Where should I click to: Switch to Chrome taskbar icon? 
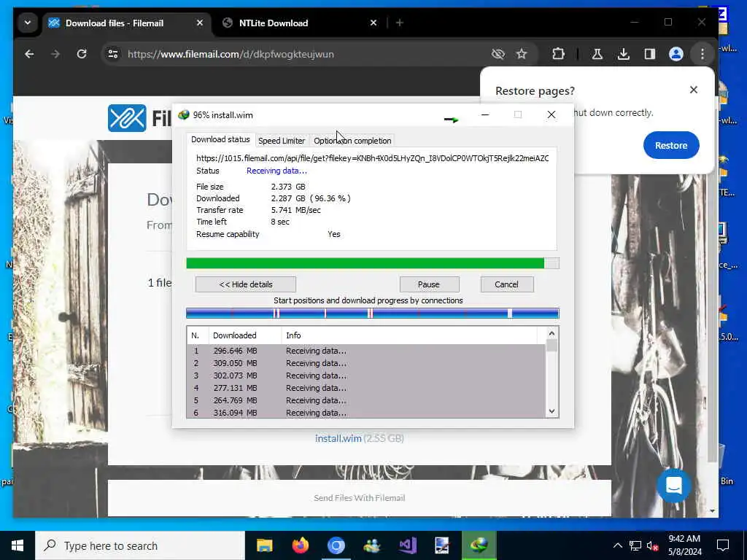(x=336, y=545)
